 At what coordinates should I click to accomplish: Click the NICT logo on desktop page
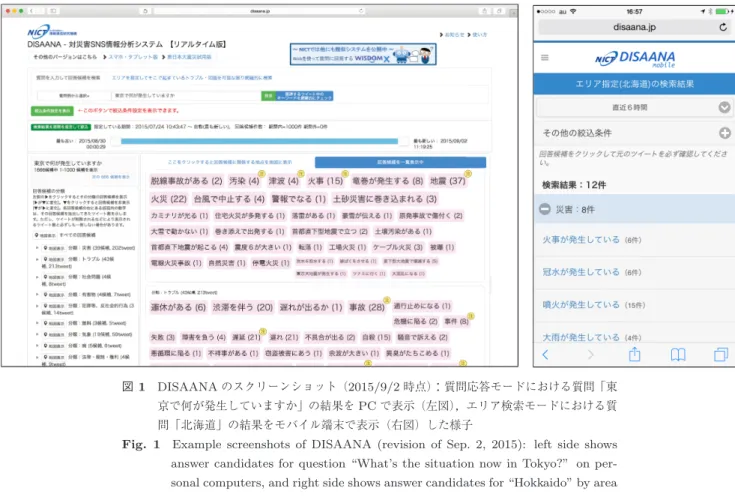(x=52, y=31)
